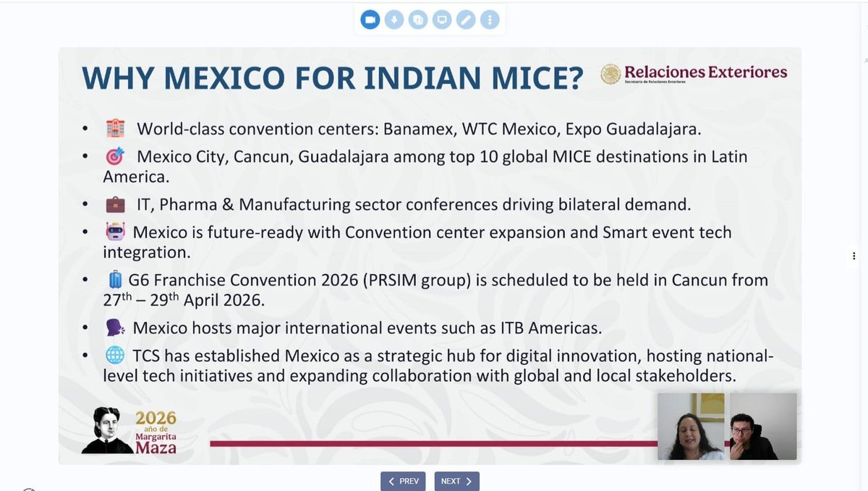Go to previous slide with PREV button

[x=404, y=481]
